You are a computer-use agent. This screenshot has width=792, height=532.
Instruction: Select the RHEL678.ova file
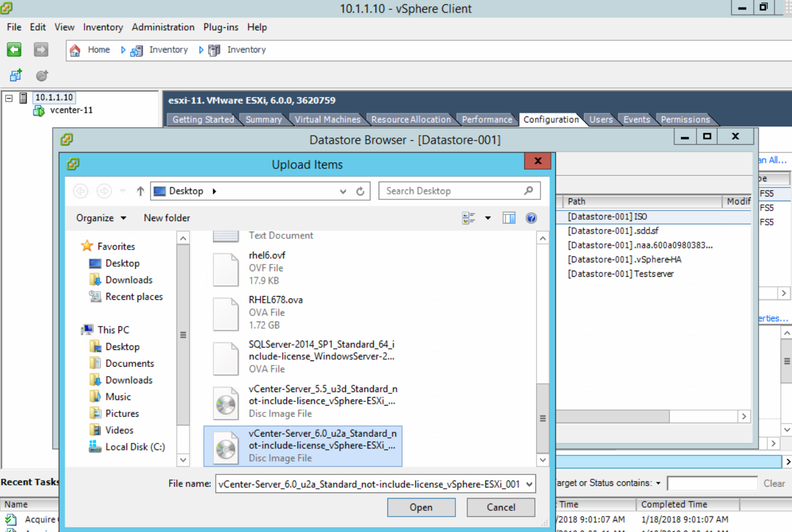276,300
